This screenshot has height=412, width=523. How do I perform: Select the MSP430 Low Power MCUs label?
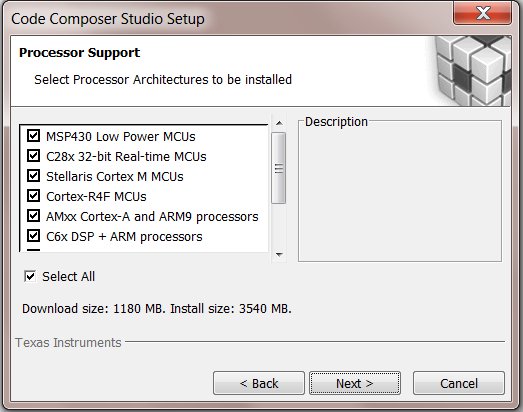(x=121, y=136)
